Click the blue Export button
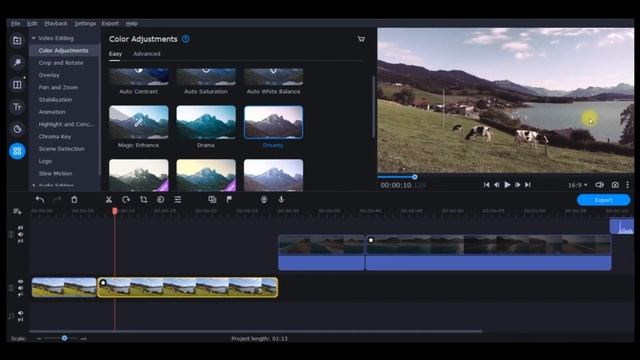The height and width of the screenshot is (360, 640). coord(603,200)
